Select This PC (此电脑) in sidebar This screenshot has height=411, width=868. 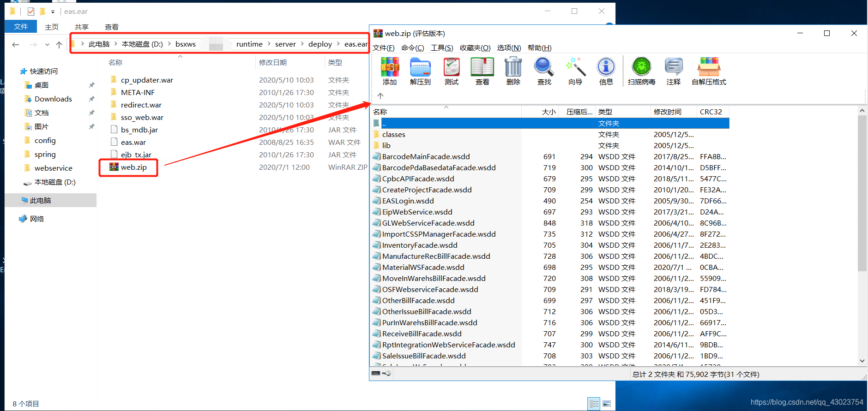tap(41, 200)
